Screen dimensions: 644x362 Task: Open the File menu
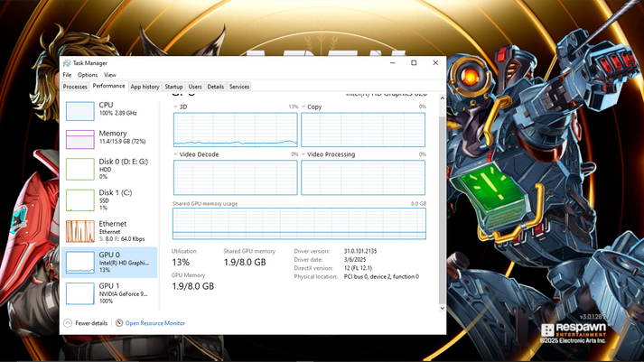[x=67, y=75]
